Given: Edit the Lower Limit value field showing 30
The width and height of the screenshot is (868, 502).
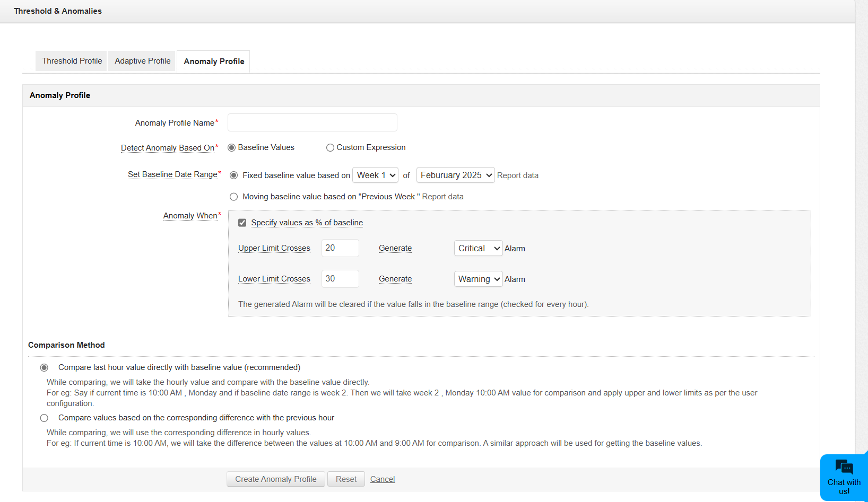Looking at the screenshot, I should [340, 278].
